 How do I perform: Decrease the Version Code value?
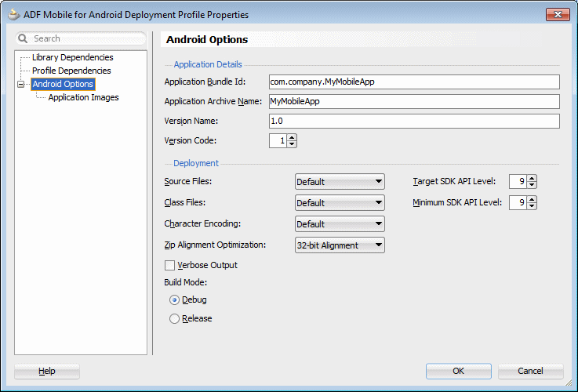[292, 144]
